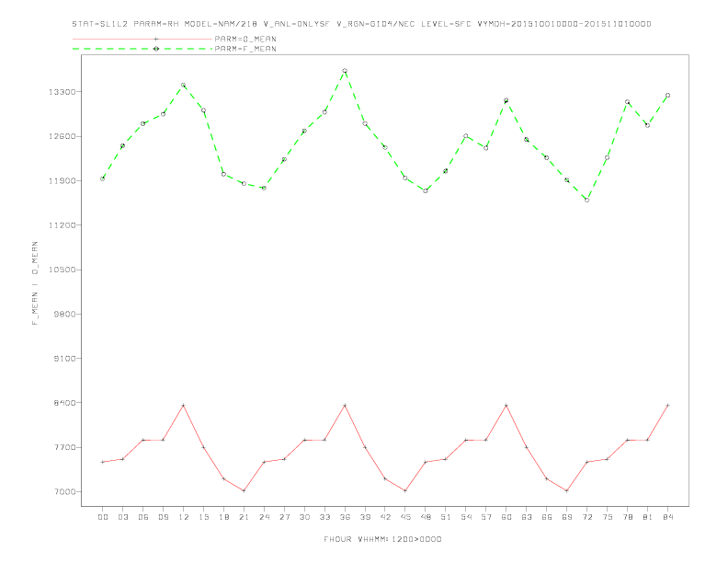The image size is (728, 563).
Task: Click the 72 x-axis hour label
Action: tap(586, 517)
